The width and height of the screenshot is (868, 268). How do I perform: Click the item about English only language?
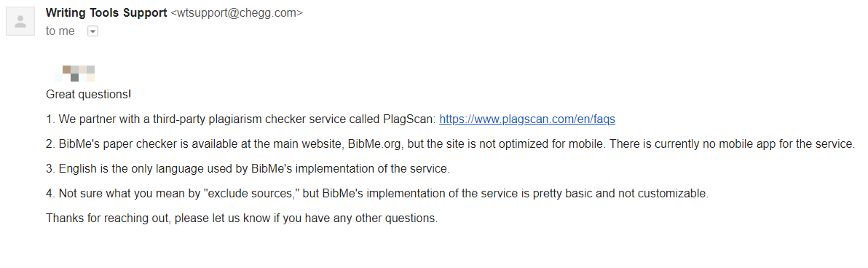[248, 169]
